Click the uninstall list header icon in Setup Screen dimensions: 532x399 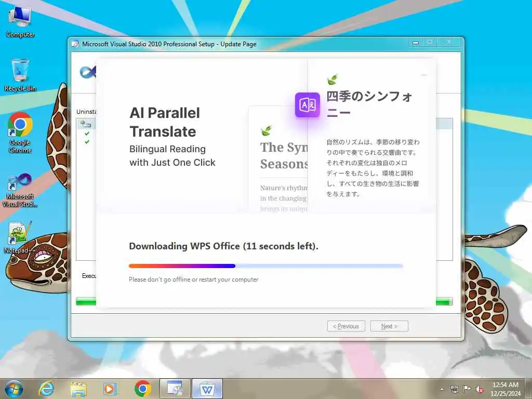click(x=86, y=124)
